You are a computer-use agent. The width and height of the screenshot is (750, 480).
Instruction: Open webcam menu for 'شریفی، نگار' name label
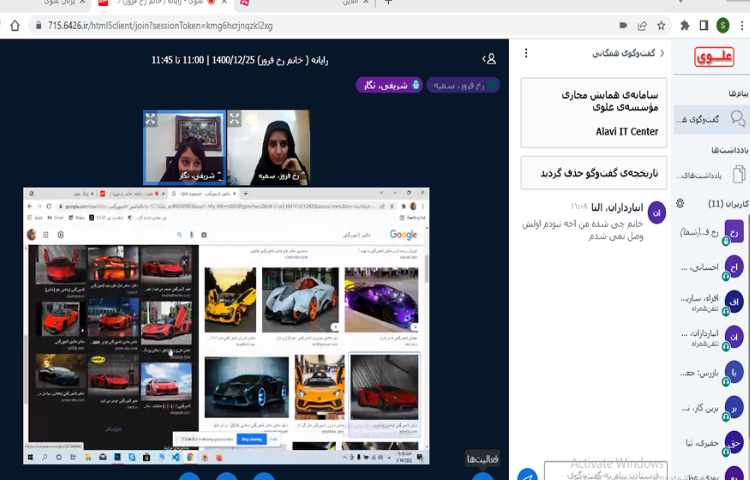pyautogui.click(x=201, y=176)
